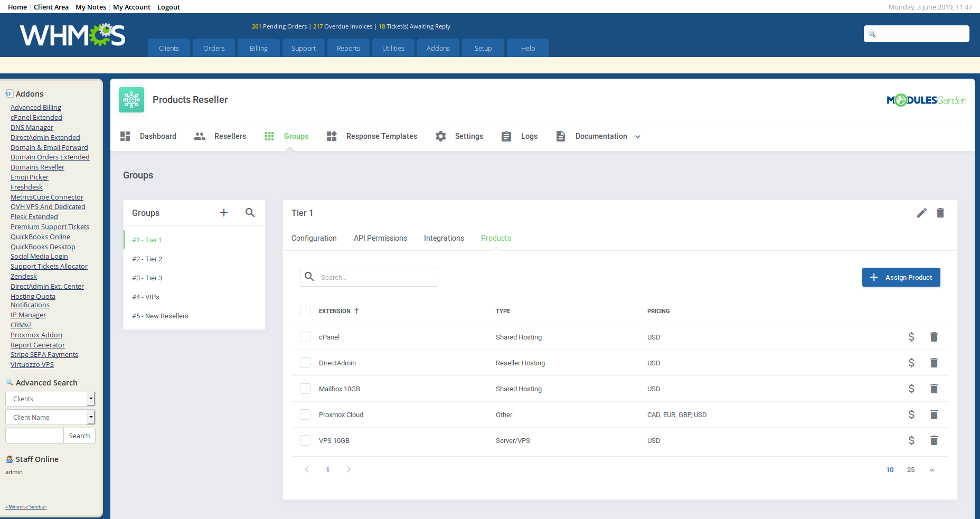
Task: Delete Mailbox 10GB product from group
Action: pos(934,389)
